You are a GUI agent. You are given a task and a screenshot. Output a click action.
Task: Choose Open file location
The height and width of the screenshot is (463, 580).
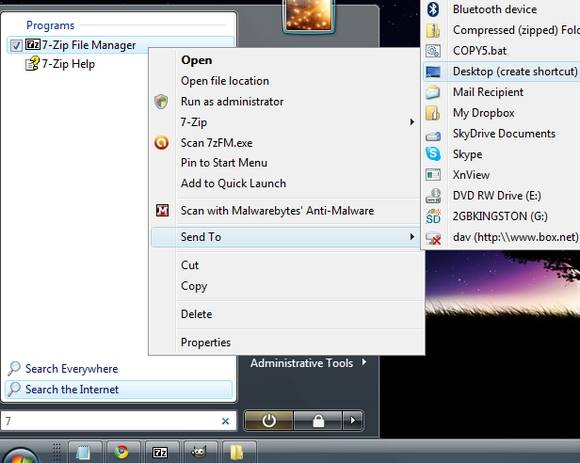point(285,81)
